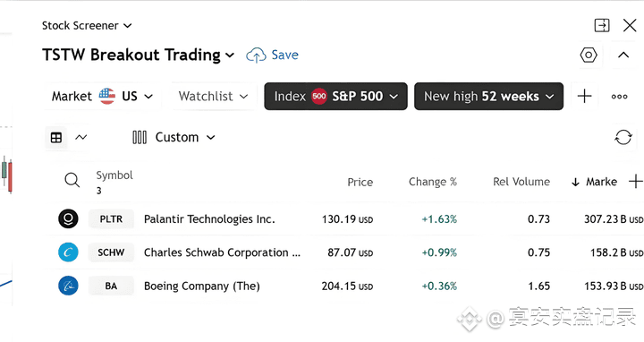Open the hexagon settings icon
The image size is (644, 342).
pyautogui.click(x=589, y=55)
